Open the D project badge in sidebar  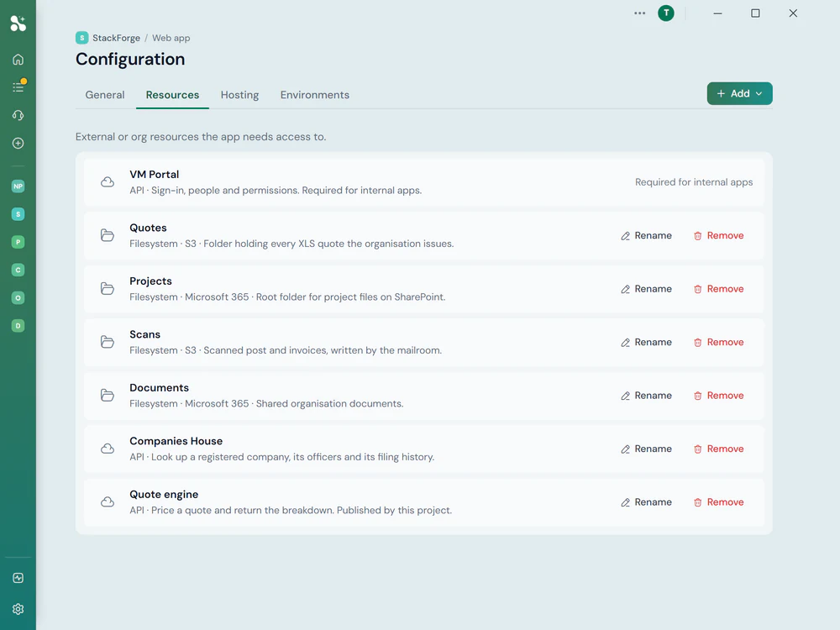pos(18,326)
